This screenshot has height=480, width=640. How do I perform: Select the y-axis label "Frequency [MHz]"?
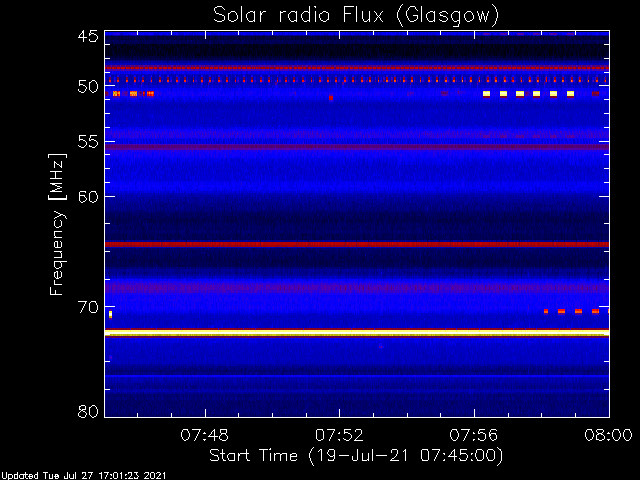57,225
